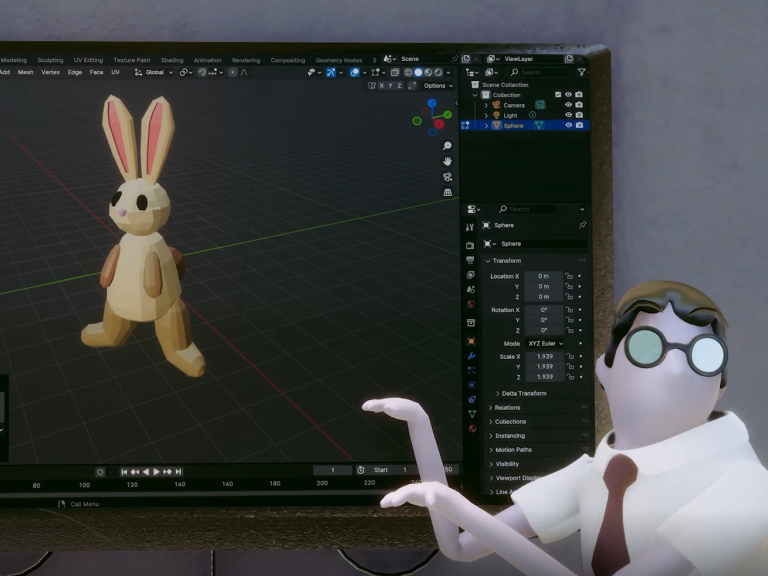Toggle Sphere visibility eye in outliner
Screen dimensions: 768x576
[568, 125]
